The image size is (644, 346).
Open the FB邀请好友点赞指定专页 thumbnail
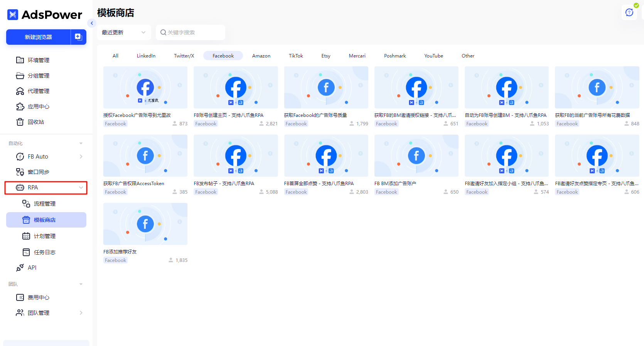coord(597,155)
